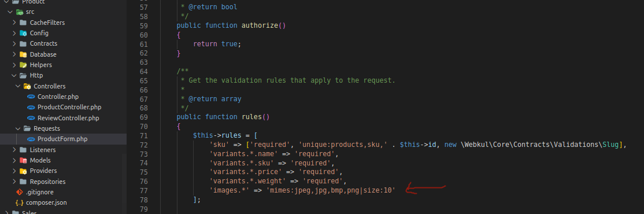Click the Requests open folder icon
Viewport: 644px width, 214px height.
(x=27, y=128)
